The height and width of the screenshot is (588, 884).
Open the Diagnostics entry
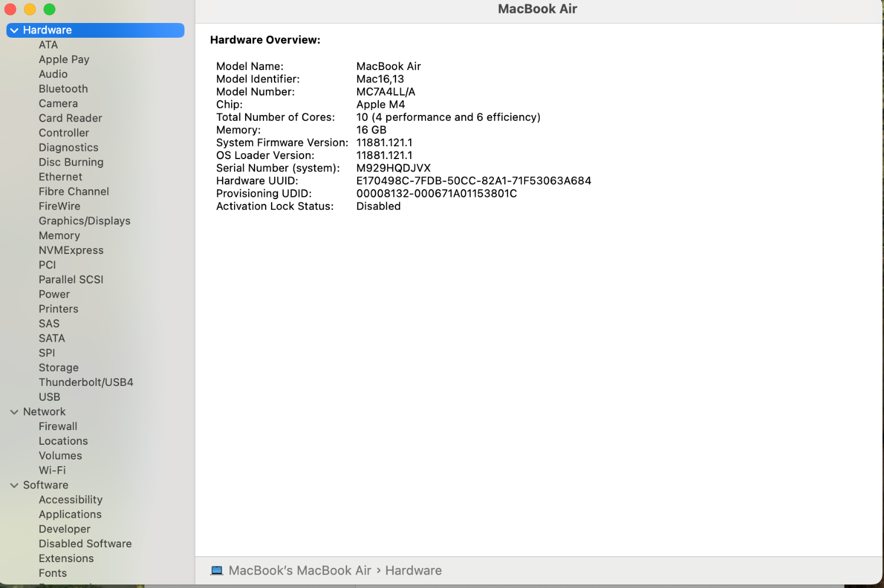68,148
